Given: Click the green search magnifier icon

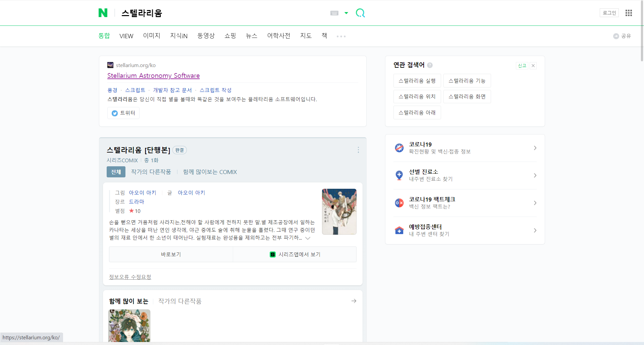Looking at the screenshot, I should [360, 13].
